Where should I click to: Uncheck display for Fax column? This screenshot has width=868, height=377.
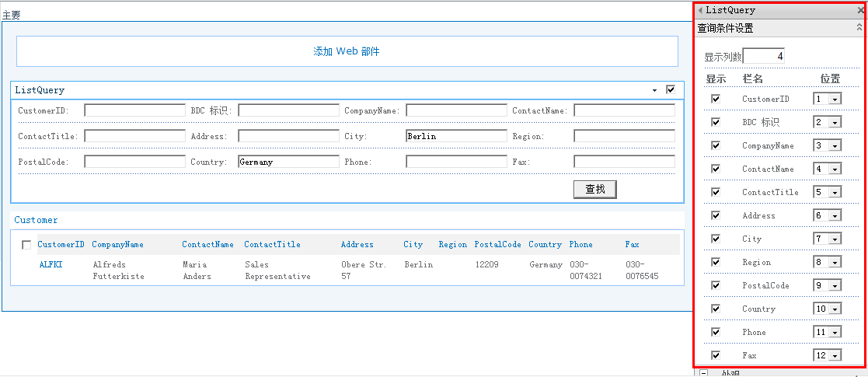click(716, 355)
